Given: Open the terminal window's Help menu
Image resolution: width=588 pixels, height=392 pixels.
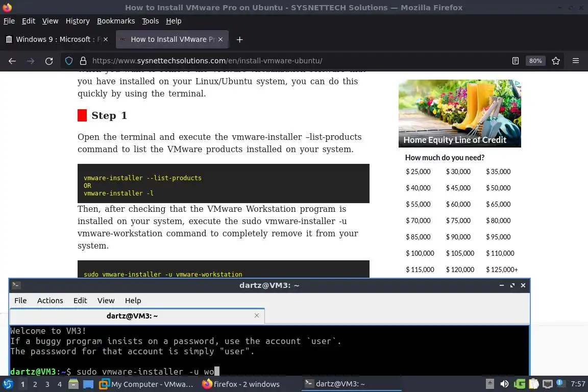Looking at the screenshot, I should pos(133,301).
